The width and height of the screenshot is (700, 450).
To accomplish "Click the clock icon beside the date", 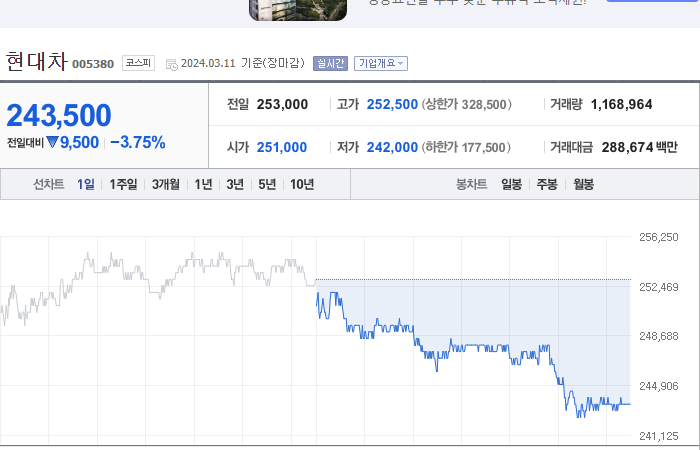I will [171, 64].
